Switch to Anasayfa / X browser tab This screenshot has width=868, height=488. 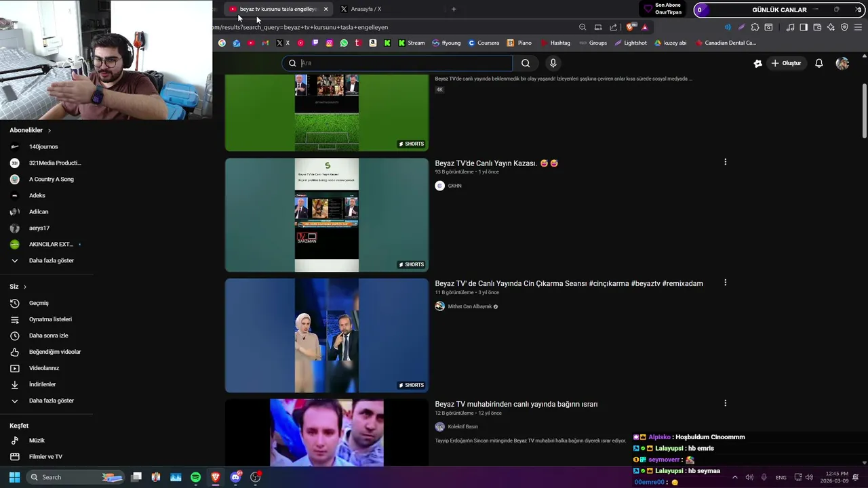click(x=366, y=9)
